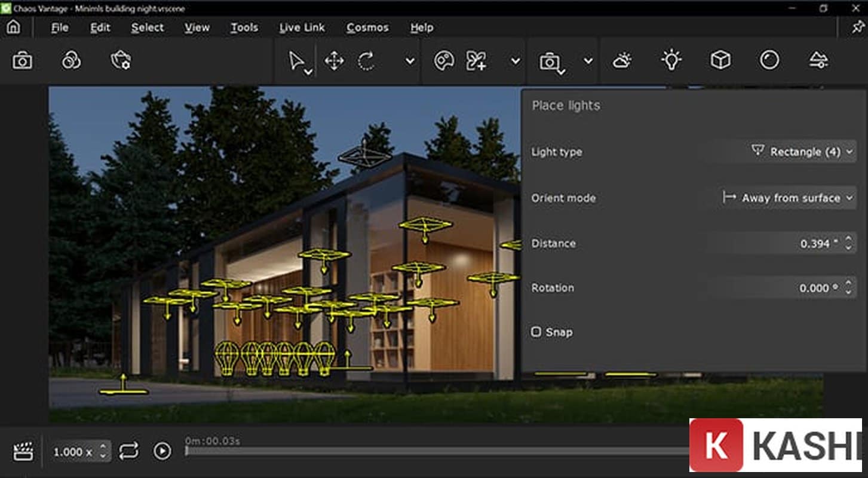
Task: Open the sliders settings icon in the toolbar
Action: pyautogui.click(x=818, y=60)
